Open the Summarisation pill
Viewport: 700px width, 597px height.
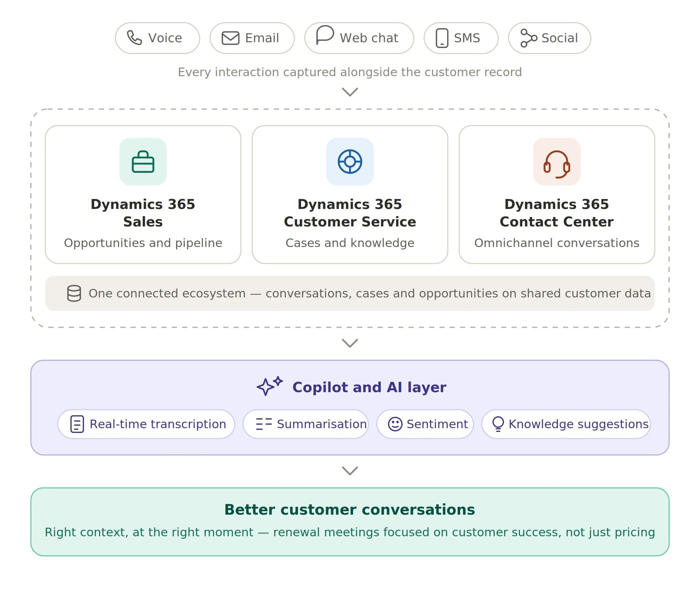(306, 424)
